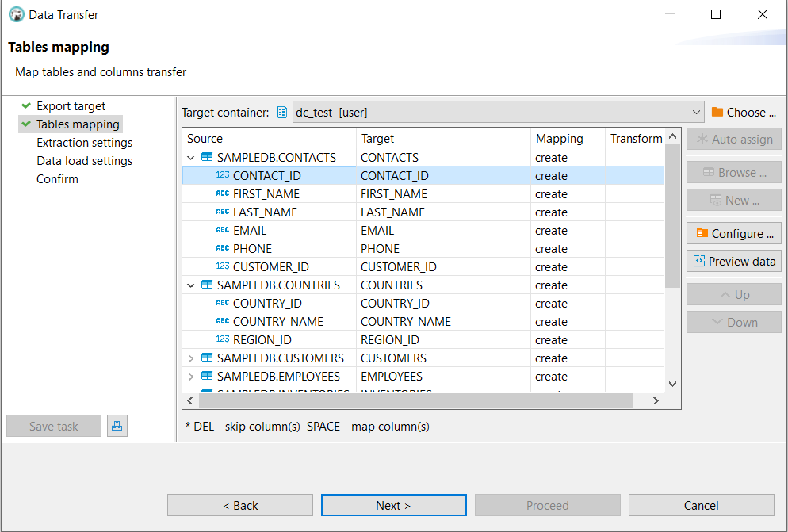Screen dimensions: 788x532
Task: Click the DBeaver Data Transfer window icon
Action: [17, 14]
